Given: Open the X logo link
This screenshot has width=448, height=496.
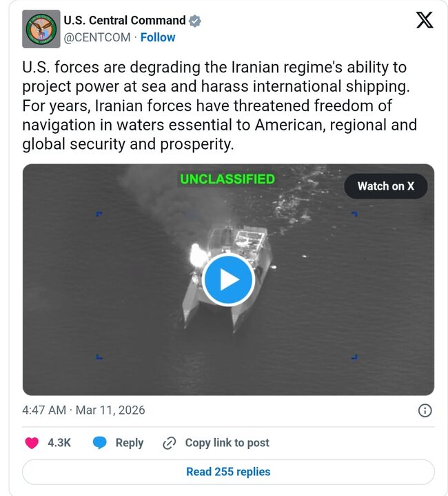Looking at the screenshot, I should click(x=425, y=21).
